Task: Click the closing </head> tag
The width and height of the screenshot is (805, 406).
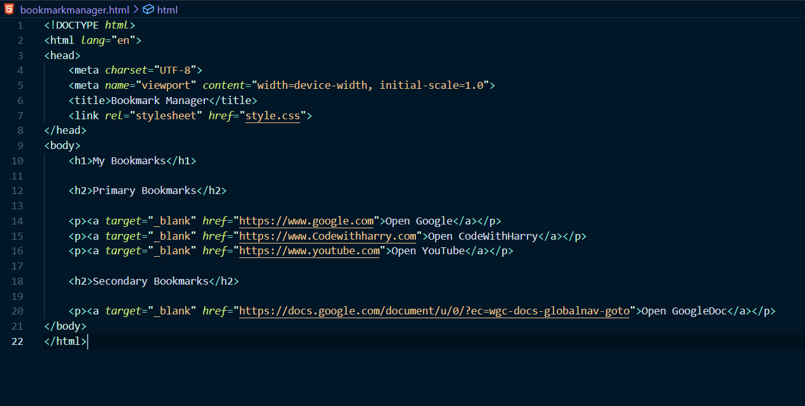Action: [x=65, y=130]
